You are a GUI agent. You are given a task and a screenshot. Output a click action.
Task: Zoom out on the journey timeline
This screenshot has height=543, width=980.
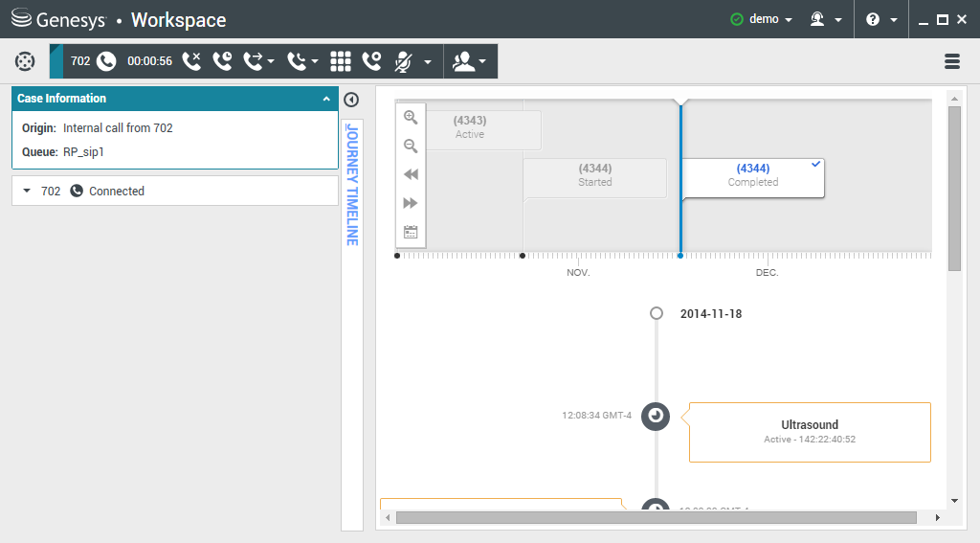(x=411, y=147)
